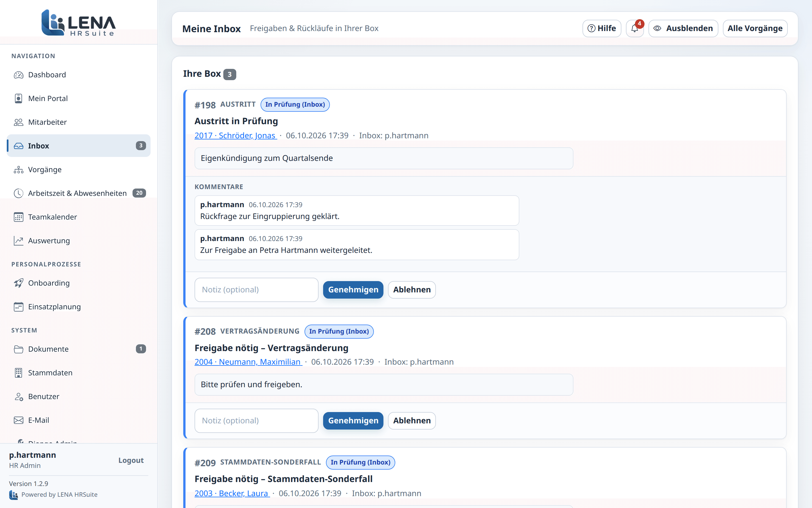Click the Inbox tray icon in sidebar
Screen dimensions: 812x508
[x=18, y=146]
